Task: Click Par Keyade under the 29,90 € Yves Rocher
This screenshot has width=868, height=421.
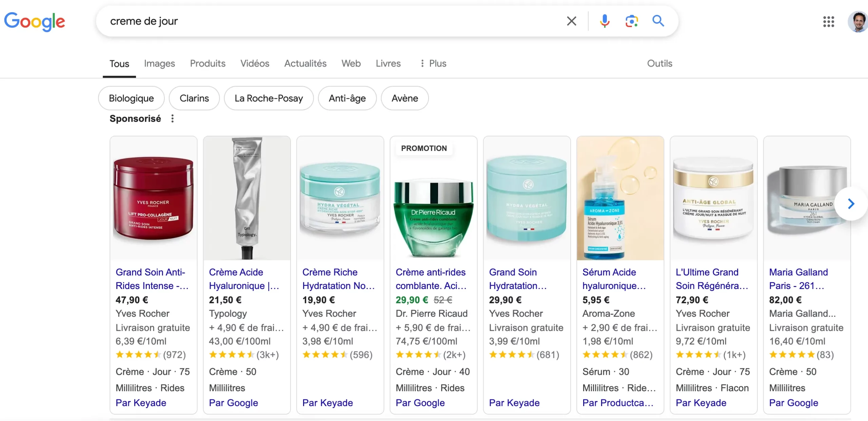Action: (514, 403)
